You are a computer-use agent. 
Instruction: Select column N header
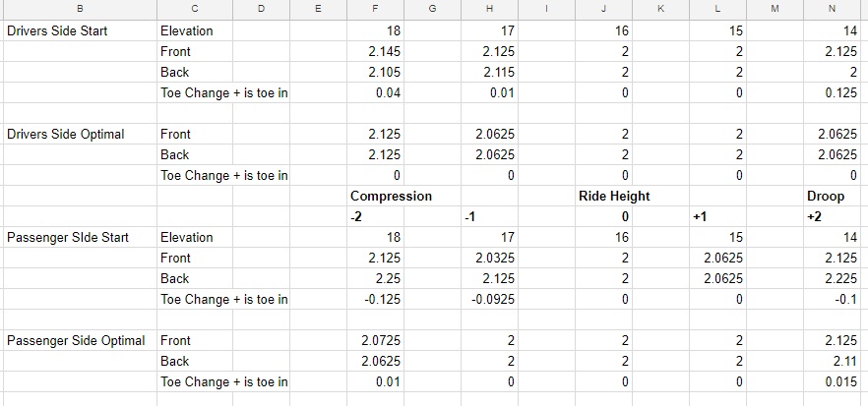click(833, 10)
